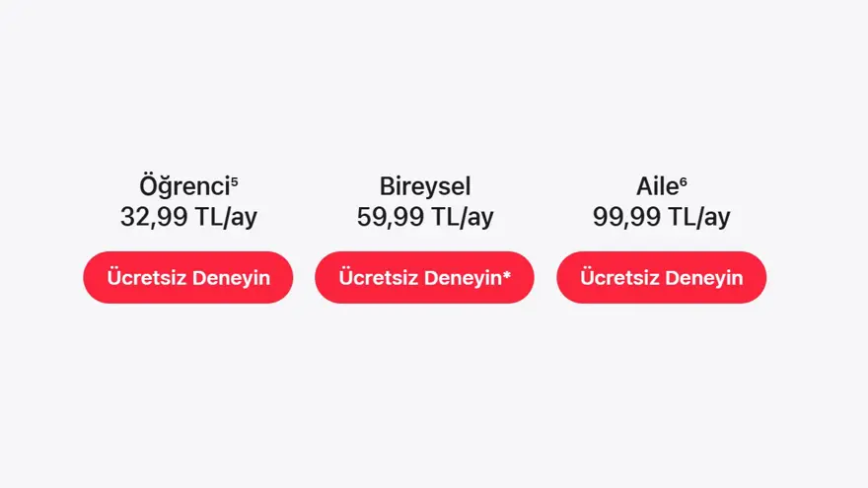868x488 pixels.
Task: Tap the red button with the asterisk label
Action: (424, 277)
